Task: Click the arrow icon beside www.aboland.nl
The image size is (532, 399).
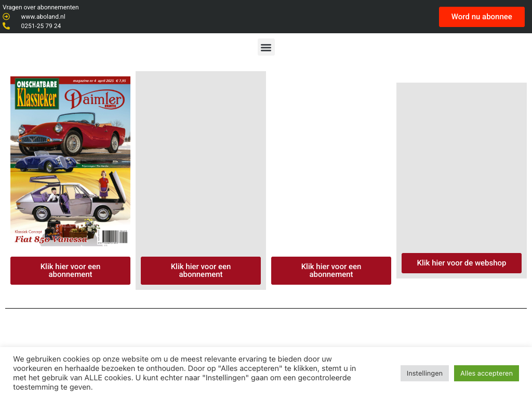Action: tap(6, 17)
